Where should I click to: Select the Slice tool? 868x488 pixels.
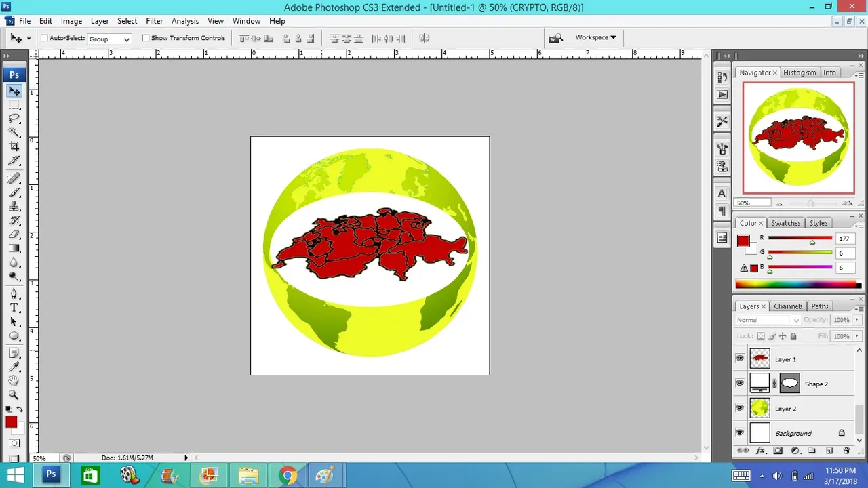(14, 161)
